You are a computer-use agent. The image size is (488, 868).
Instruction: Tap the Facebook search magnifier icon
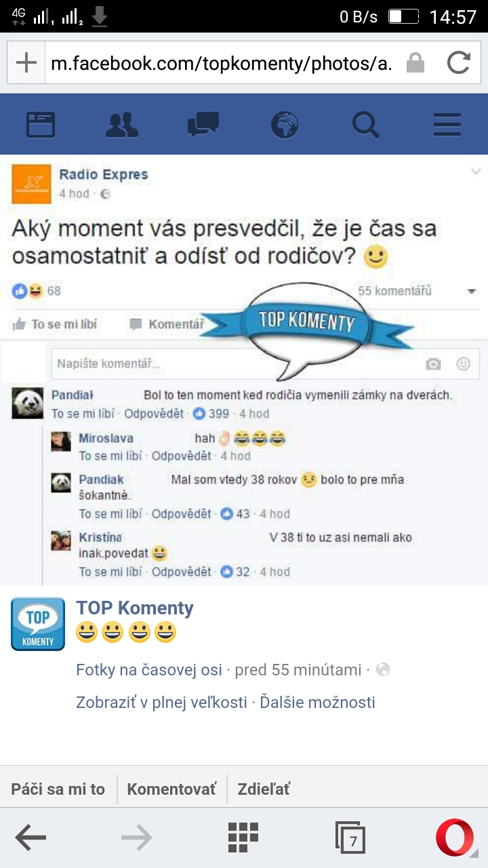tap(366, 125)
